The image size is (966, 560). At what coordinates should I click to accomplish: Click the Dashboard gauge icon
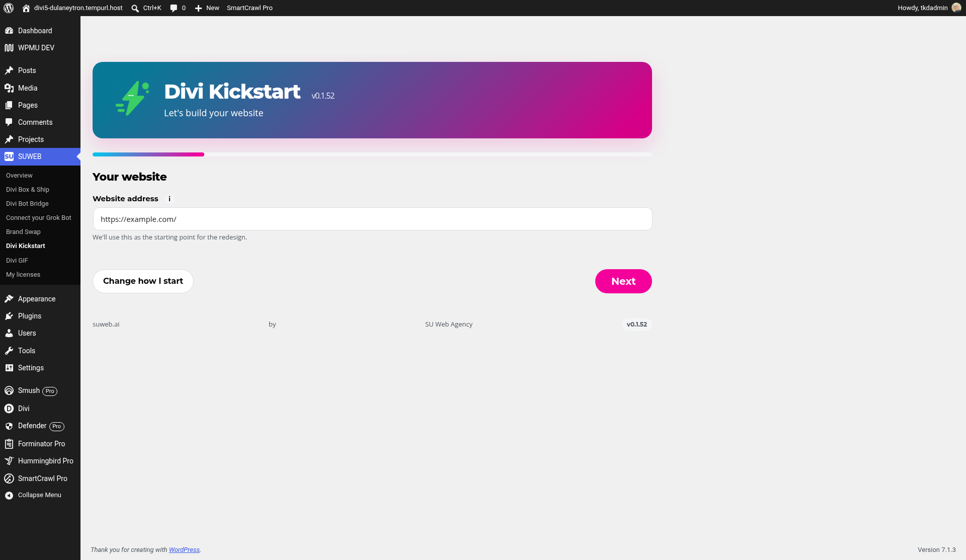tap(9, 31)
